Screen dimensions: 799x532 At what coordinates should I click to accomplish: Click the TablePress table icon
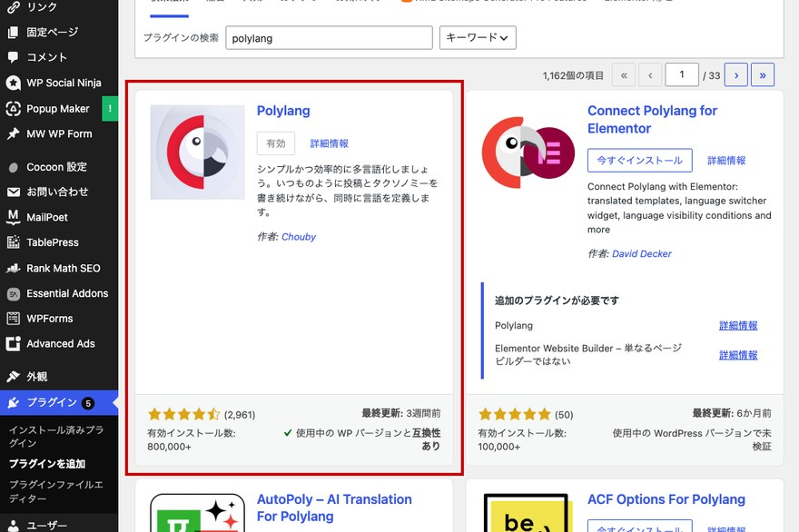pos(14,242)
